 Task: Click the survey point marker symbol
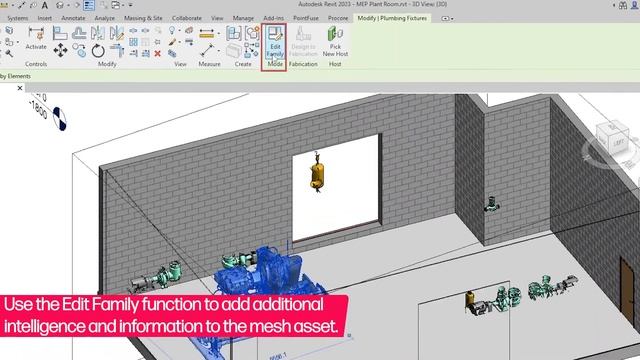60,119
